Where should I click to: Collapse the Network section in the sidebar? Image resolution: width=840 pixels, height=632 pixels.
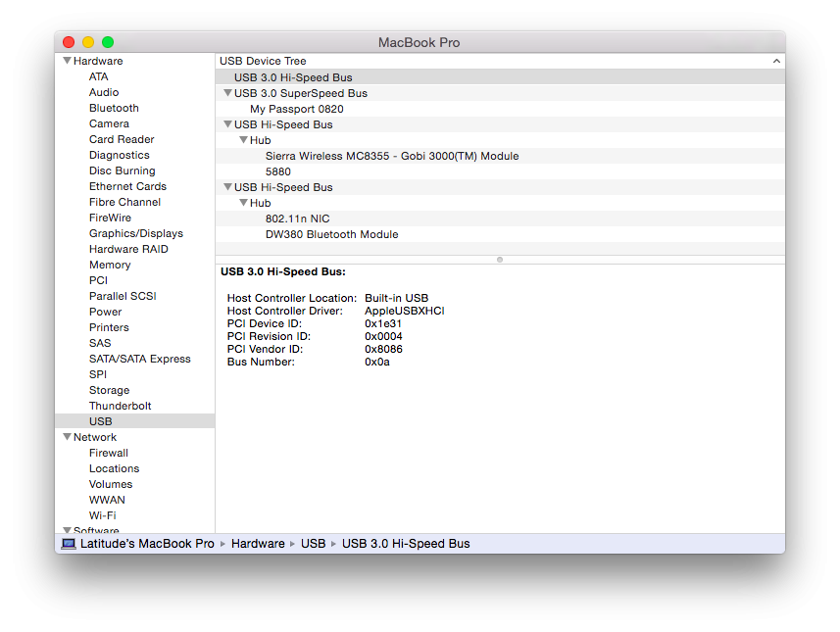tap(67, 437)
